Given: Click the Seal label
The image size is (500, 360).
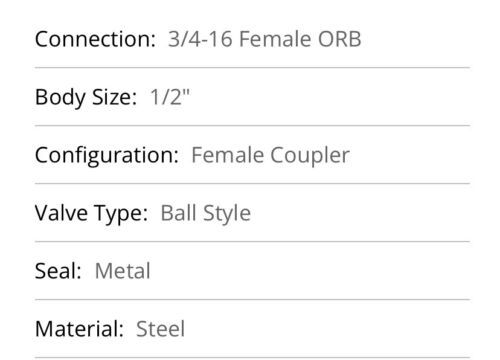Looking at the screenshot, I should point(58,271).
